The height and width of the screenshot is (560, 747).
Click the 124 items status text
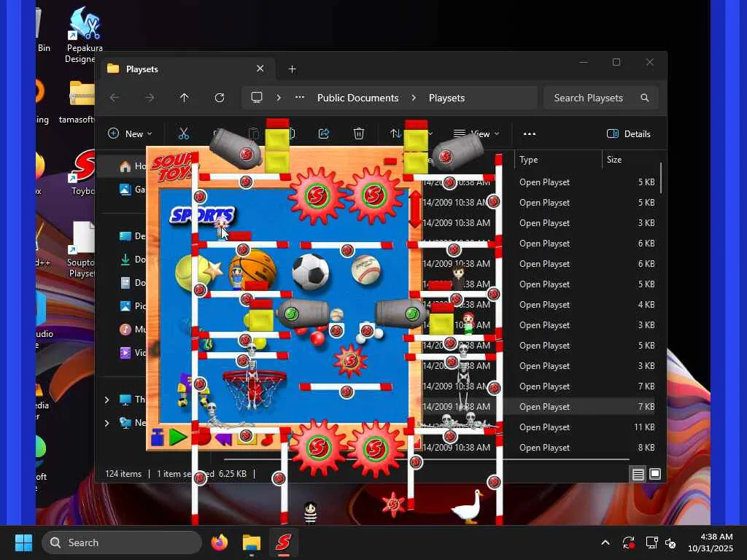pos(123,474)
